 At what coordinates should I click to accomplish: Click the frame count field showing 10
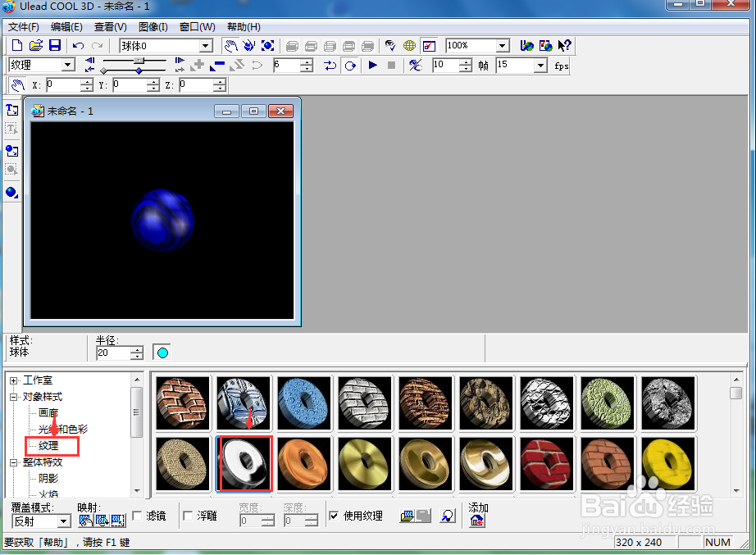tap(446, 65)
